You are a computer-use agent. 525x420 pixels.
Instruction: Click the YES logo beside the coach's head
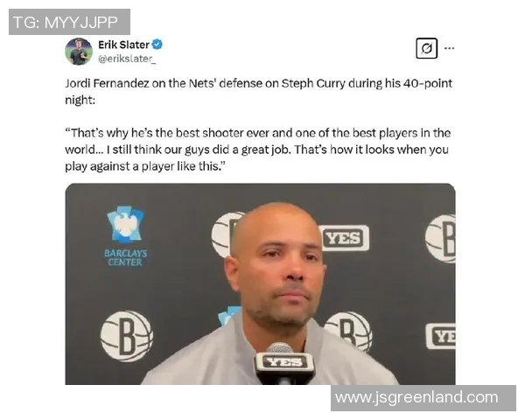(x=345, y=238)
